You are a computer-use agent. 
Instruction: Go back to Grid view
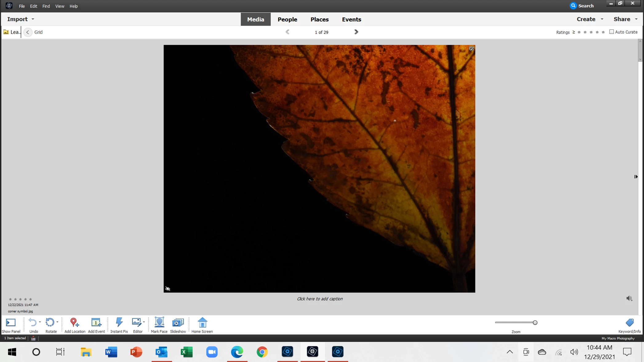28,32
